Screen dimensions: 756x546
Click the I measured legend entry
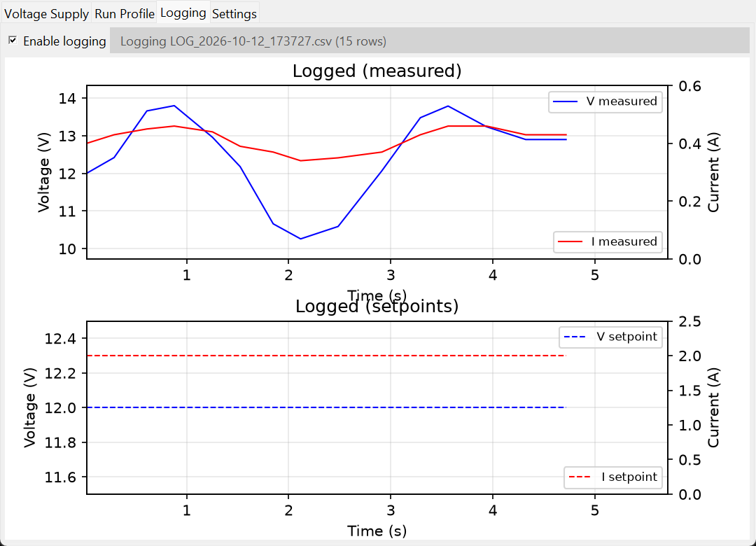[608, 241]
